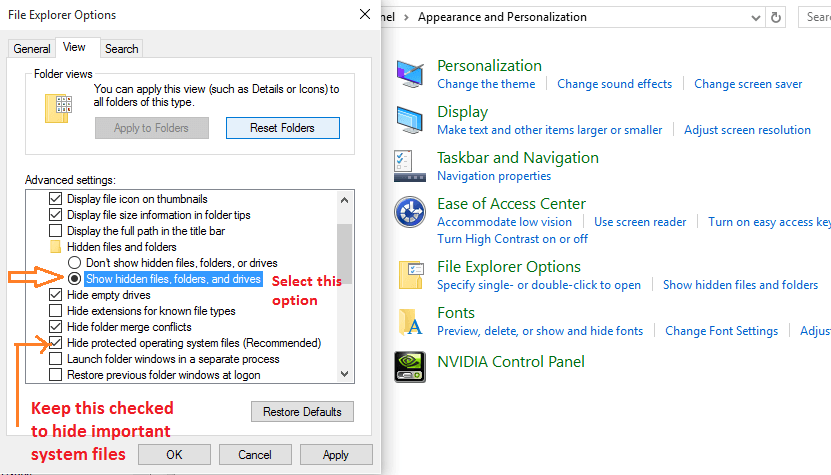Click Show hidden files and folders link
This screenshot has width=831, height=475.
click(740, 285)
